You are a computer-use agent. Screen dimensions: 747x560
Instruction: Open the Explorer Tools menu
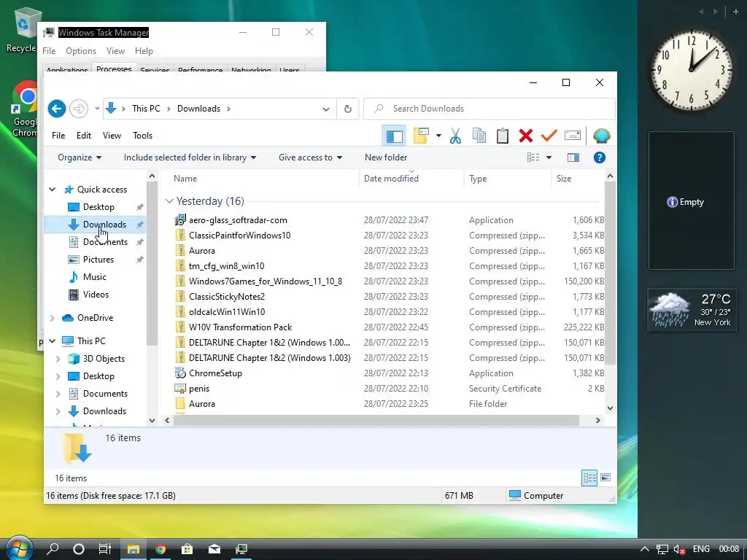click(x=142, y=136)
